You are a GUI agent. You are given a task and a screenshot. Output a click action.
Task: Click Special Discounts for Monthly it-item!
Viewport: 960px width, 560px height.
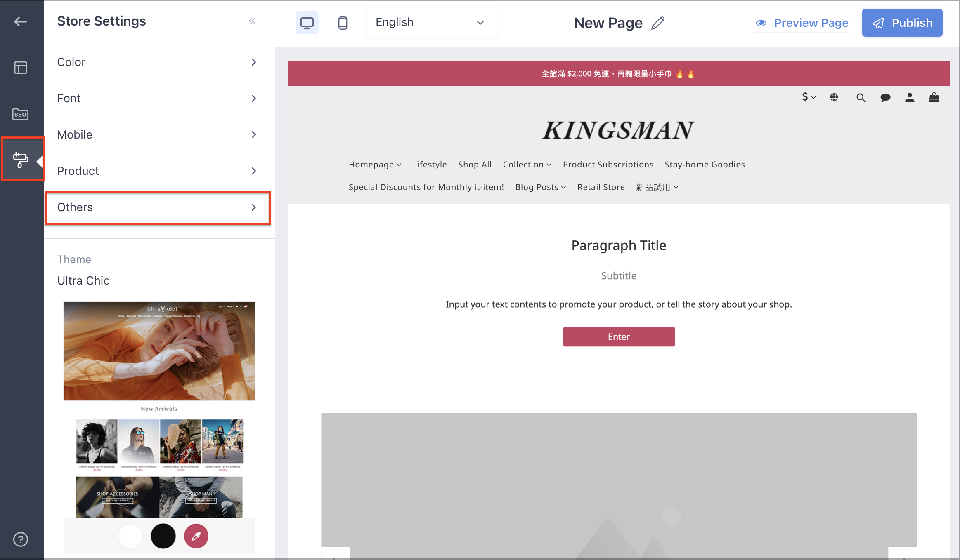[426, 187]
